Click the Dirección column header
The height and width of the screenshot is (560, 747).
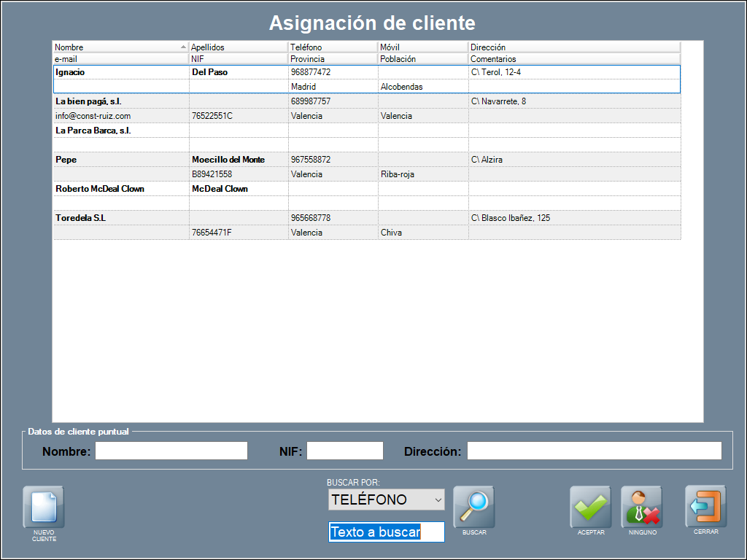click(x=573, y=47)
